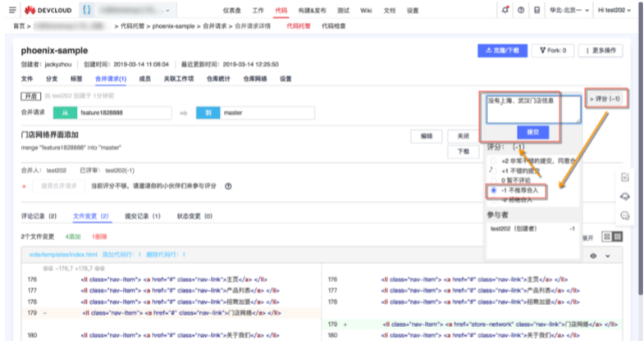Click phoenix-sample in the breadcrumb
This screenshot has height=341, width=644.
(173, 26)
